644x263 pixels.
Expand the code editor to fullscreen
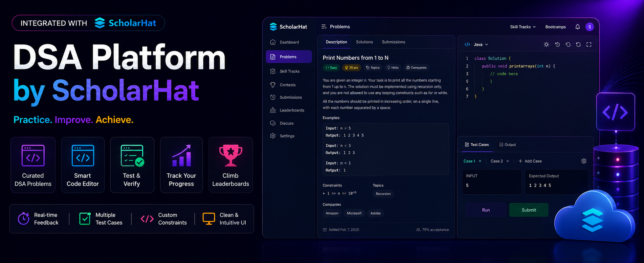pyautogui.click(x=589, y=45)
